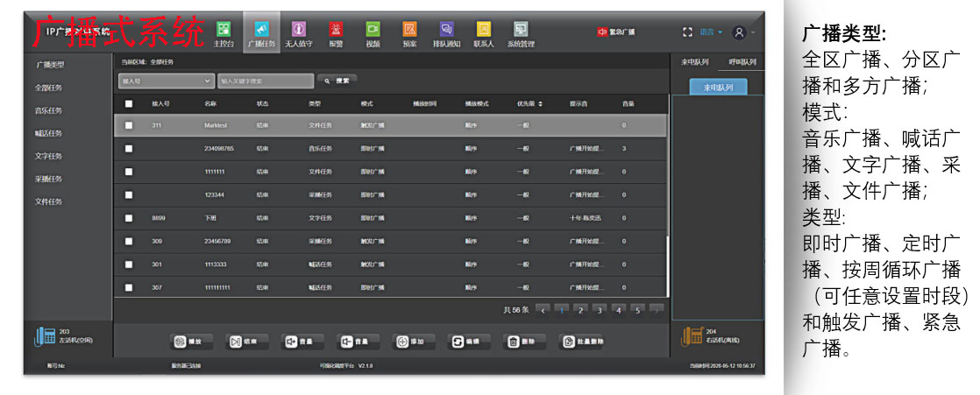Click the 搜索 search button
The height and width of the screenshot is (395, 980).
point(337,81)
